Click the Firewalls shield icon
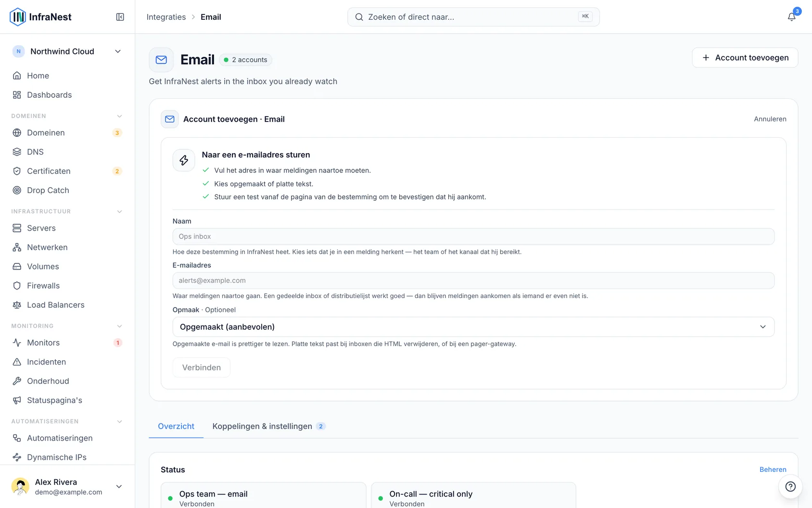The width and height of the screenshot is (812, 508). 17,286
